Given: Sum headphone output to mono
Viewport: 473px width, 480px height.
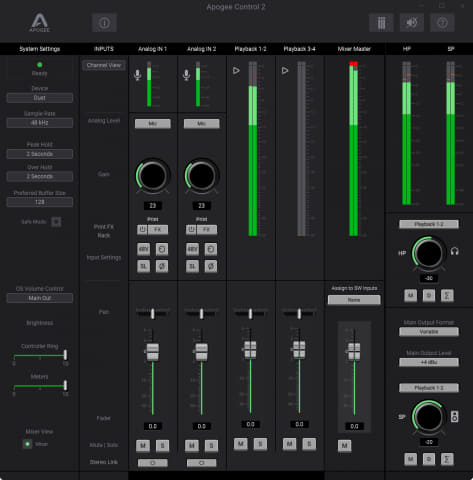Looking at the screenshot, I should tap(447, 295).
